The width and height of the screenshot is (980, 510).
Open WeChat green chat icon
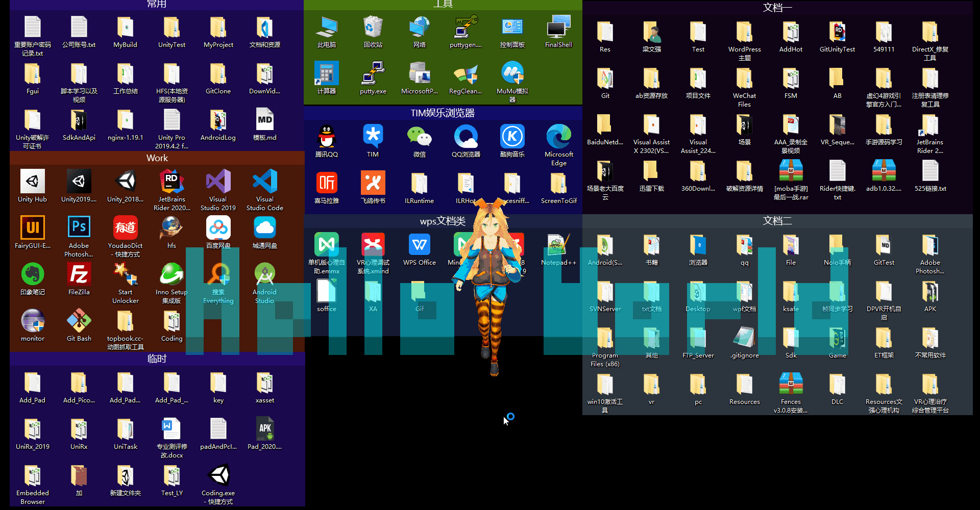pyautogui.click(x=420, y=141)
